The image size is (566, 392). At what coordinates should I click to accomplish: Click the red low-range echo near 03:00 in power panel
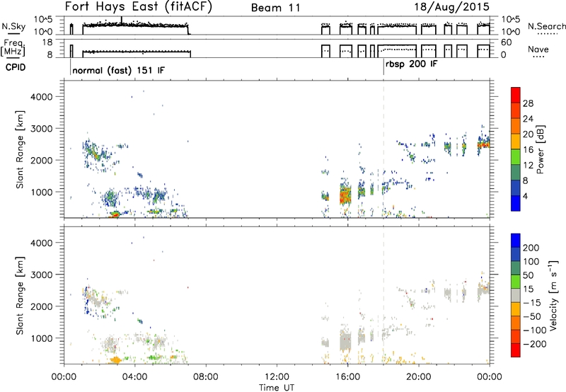[115, 214]
